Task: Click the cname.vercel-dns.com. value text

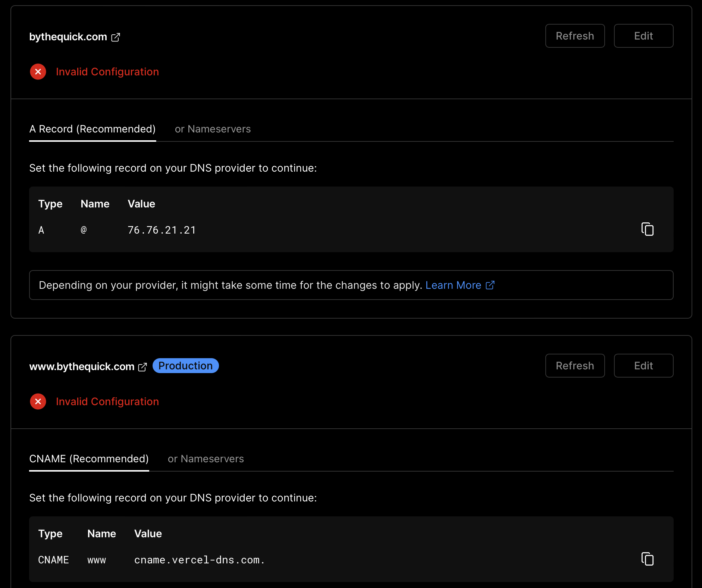Action: coord(200,560)
